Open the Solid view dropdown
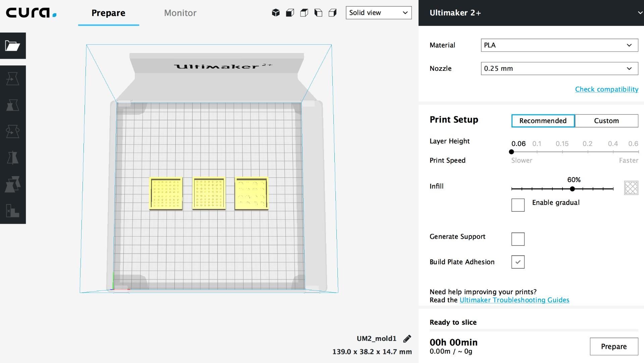 (378, 13)
